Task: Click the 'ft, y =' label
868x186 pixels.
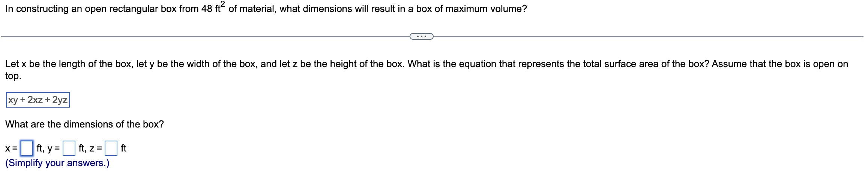Action: 48,148
